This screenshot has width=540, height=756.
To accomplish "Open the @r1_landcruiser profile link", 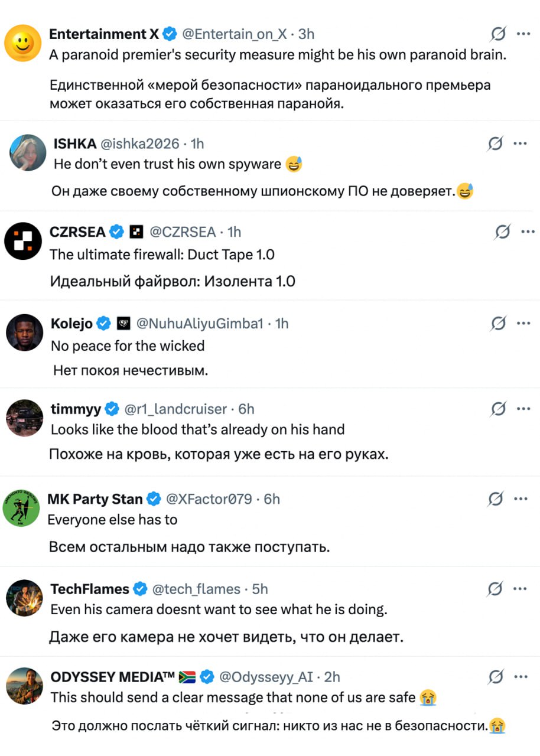I will tap(175, 409).
